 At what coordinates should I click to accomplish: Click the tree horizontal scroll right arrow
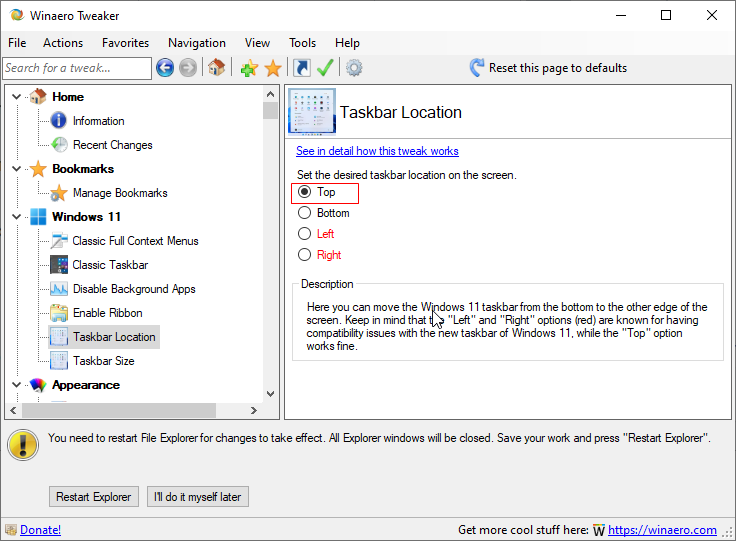pos(254,411)
